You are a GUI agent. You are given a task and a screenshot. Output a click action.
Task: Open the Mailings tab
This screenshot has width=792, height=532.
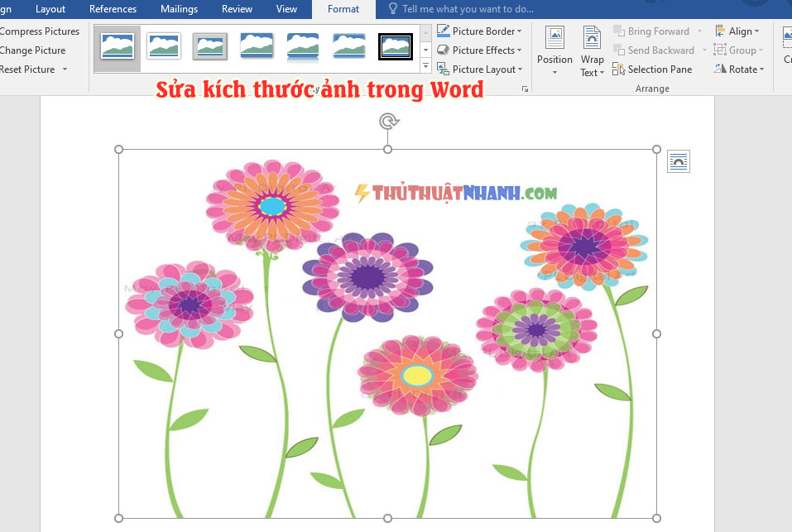pyautogui.click(x=179, y=9)
